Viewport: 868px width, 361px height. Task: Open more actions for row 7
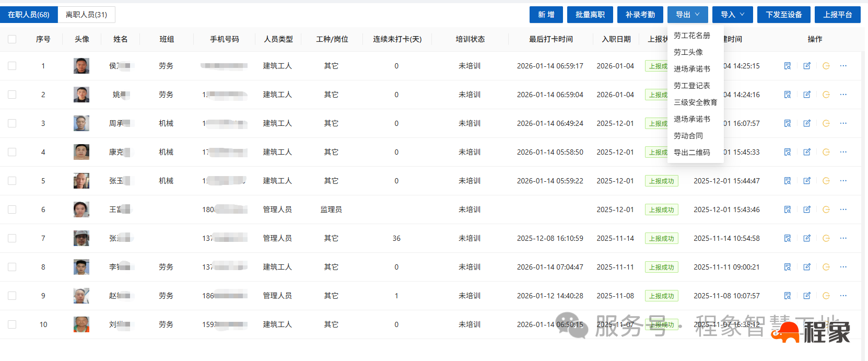843,238
